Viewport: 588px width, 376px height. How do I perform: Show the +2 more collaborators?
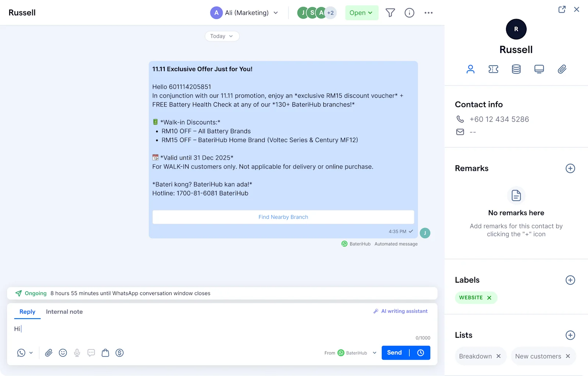pyautogui.click(x=330, y=13)
